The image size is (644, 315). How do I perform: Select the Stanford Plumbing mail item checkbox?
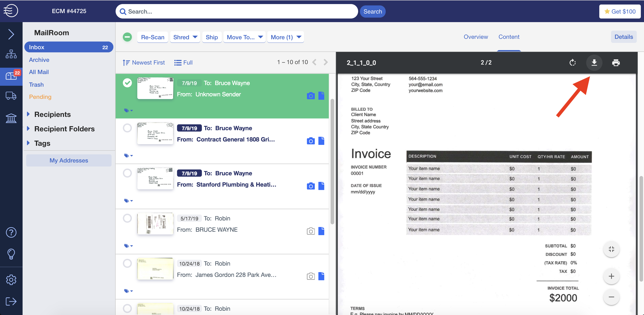coord(127,173)
